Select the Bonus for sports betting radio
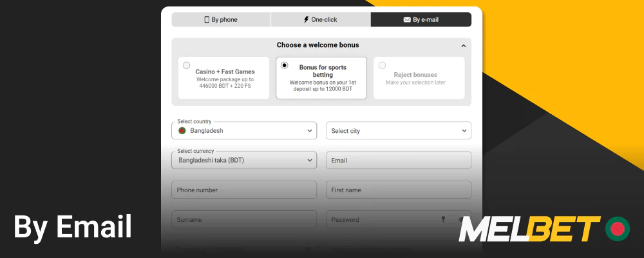The image size is (644, 258). 284,65
